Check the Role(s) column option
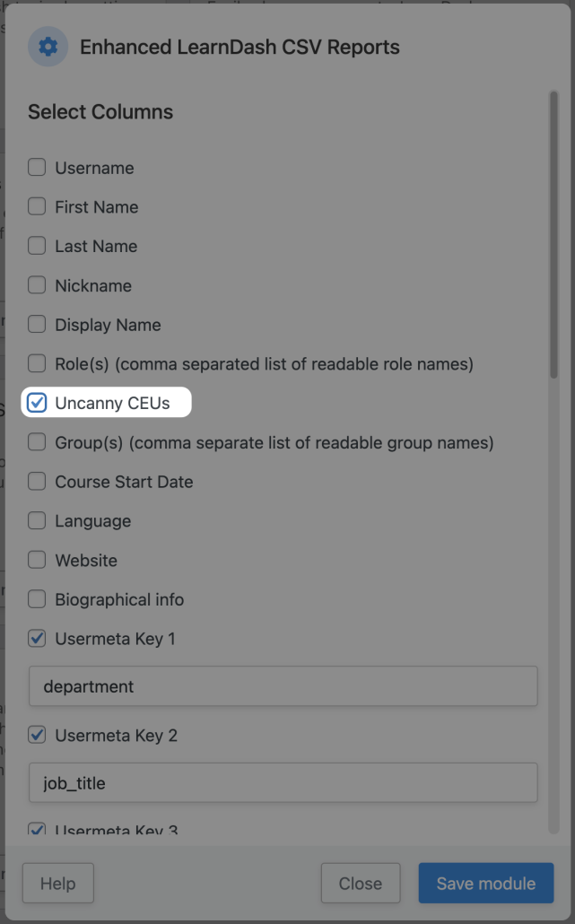 pos(37,363)
